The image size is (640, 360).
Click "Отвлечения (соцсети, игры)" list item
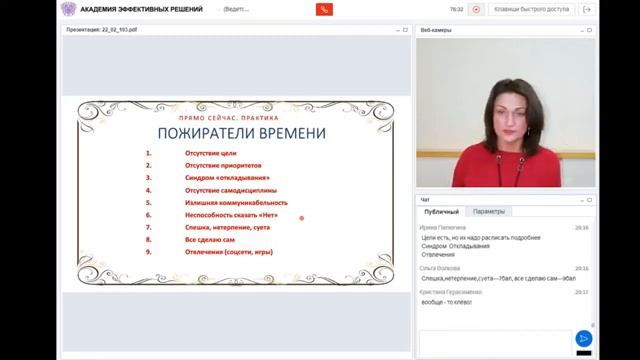229,252
